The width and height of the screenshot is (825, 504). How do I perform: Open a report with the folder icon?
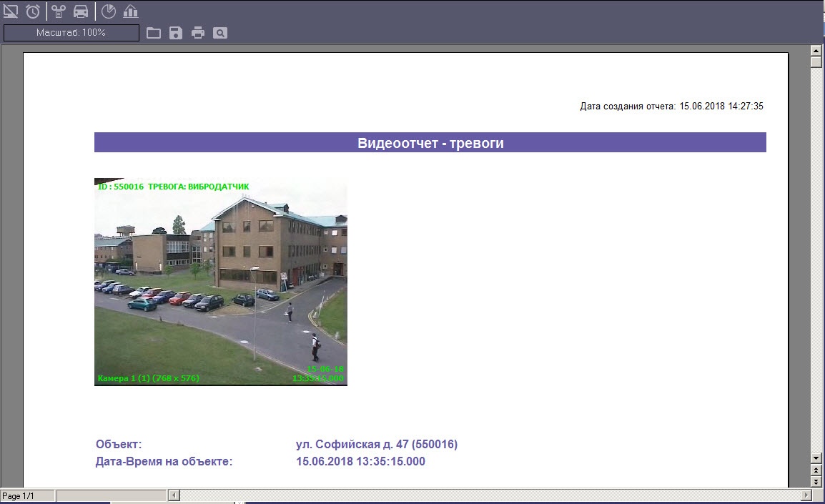(153, 33)
